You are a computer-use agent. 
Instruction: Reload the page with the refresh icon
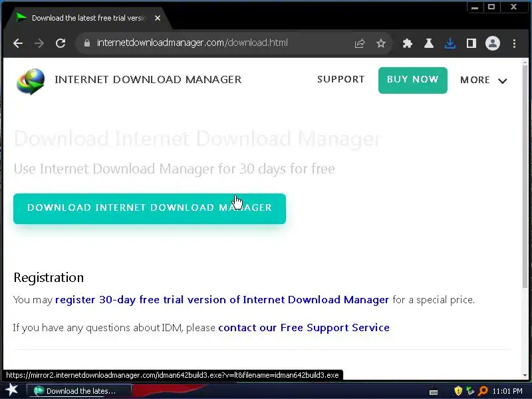pos(61,43)
